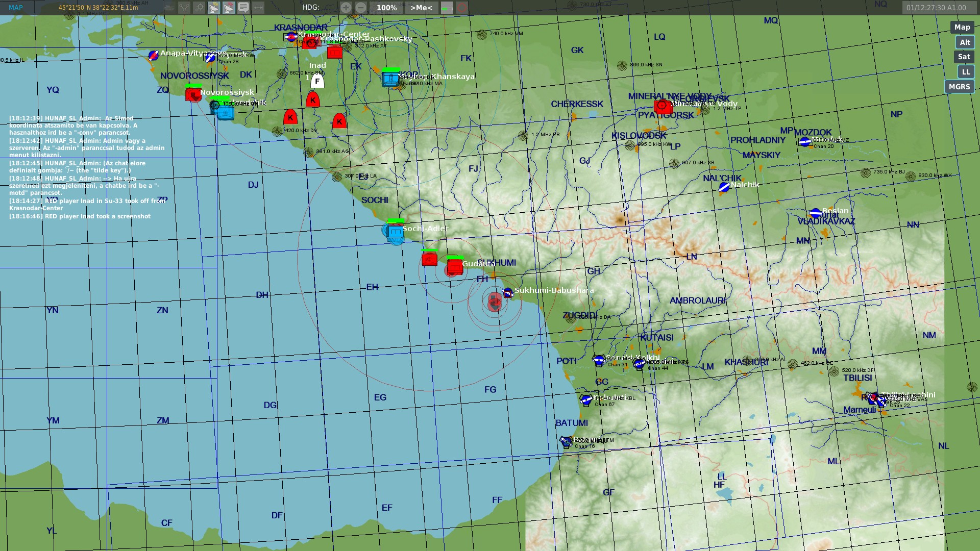This screenshot has width=980, height=551.
Task: Click the 520.0 kHz DF beacon symbol
Action: coord(834,371)
